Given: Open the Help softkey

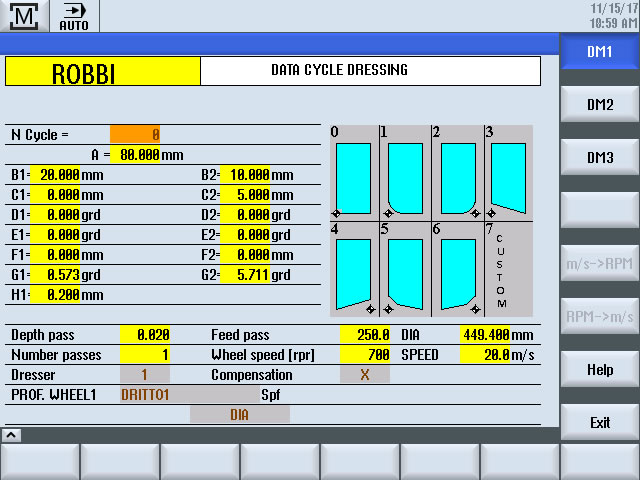Looking at the screenshot, I should click(x=599, y=370).
